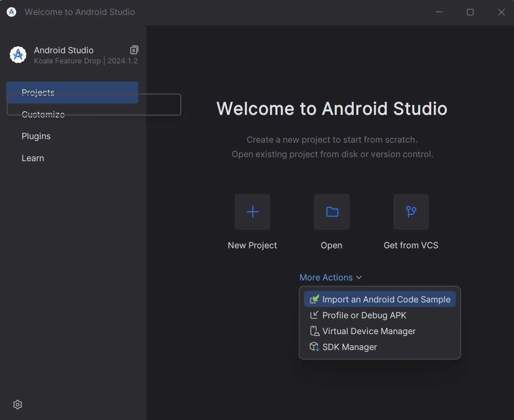The width and height of the screenshot is (514, 420).
Task: Open the Android Studio title bar app menu
Action: click(x=11, y=12)
